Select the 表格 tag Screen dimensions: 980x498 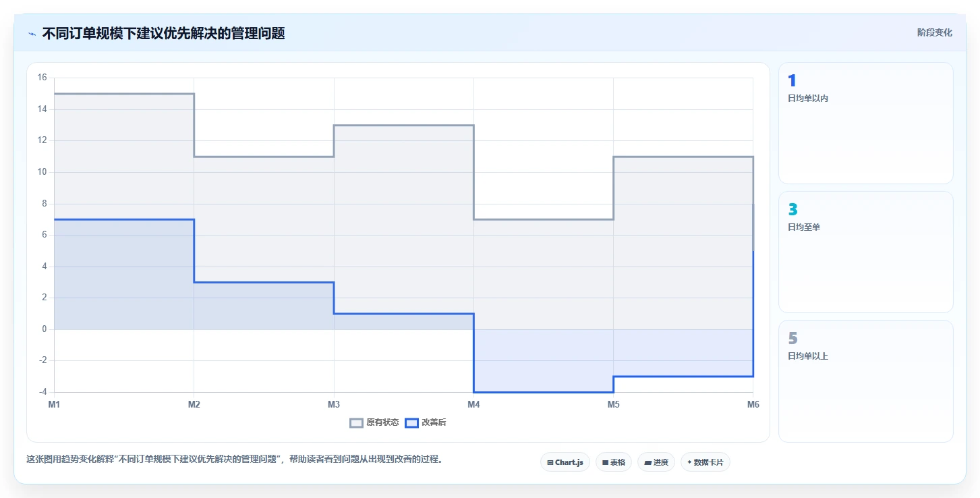(614, 462)
